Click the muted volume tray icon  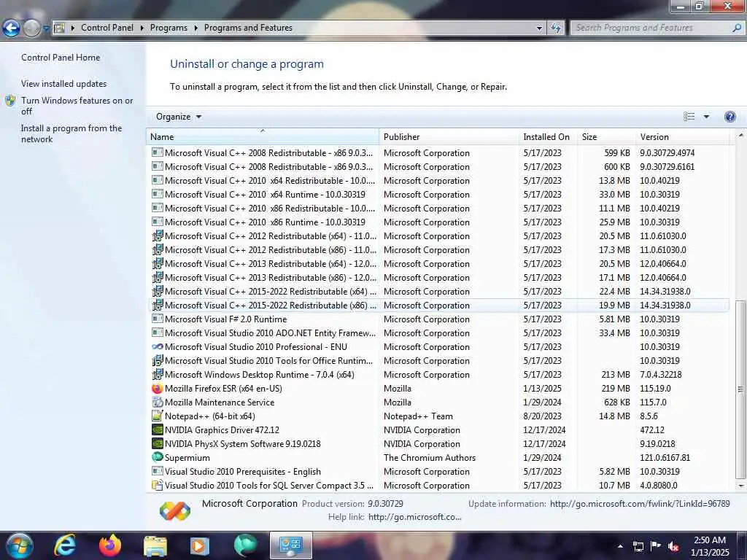coord(673,546)
